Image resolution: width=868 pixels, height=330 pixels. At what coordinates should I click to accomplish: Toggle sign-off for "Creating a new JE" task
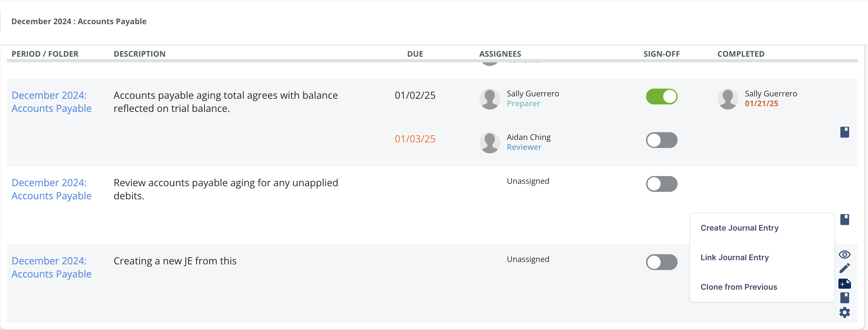662,262
